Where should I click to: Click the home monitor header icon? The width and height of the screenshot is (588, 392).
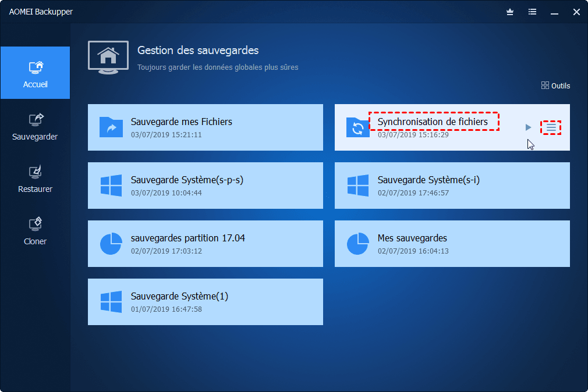(108, 58)
